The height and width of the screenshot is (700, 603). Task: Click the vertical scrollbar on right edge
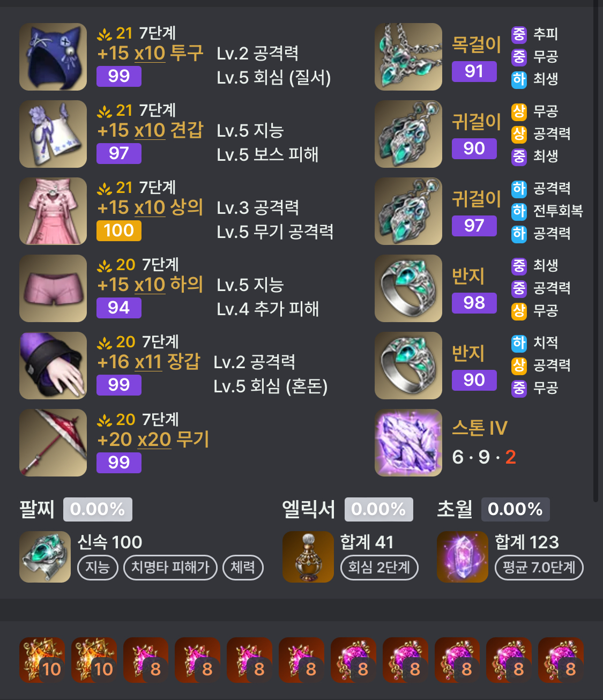[x=596, y=251]
